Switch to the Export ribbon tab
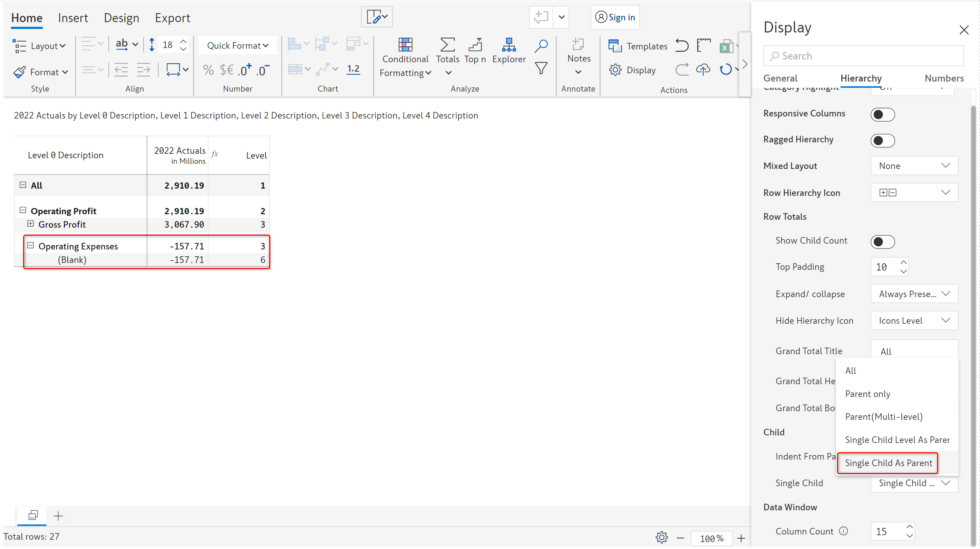This screenshot has width=980, height=549. coord(172,18)
